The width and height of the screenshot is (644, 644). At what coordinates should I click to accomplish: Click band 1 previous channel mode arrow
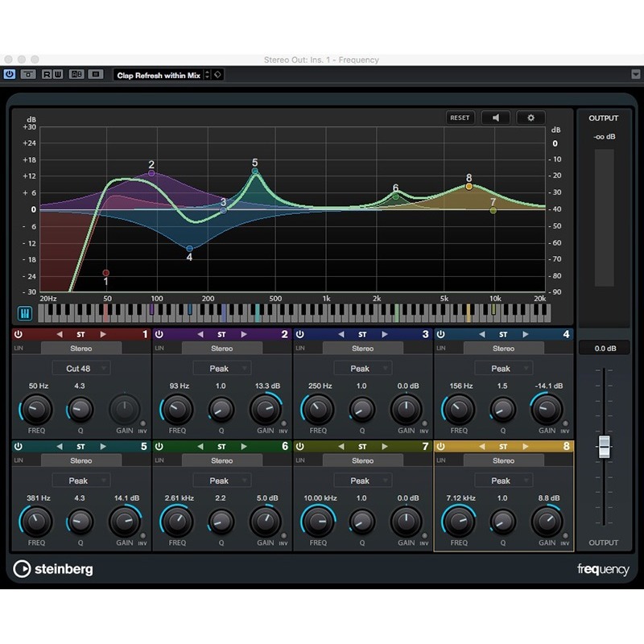(60, 334)
